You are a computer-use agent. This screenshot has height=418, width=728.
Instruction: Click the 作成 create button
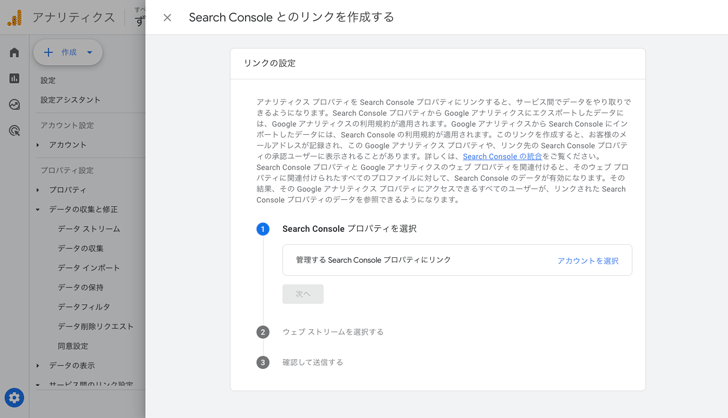(68, 52)
